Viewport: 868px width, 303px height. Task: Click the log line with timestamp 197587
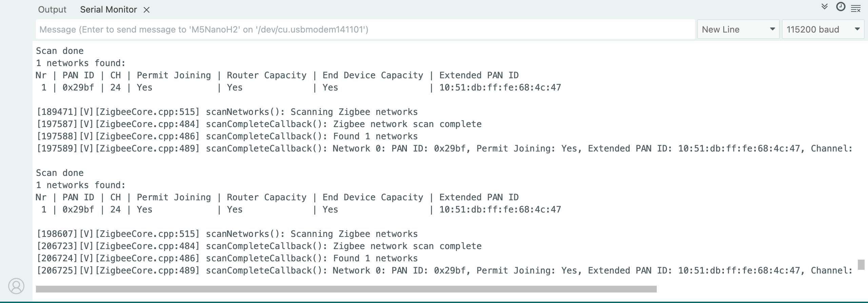pyautogui.click(x=259, y=124)
